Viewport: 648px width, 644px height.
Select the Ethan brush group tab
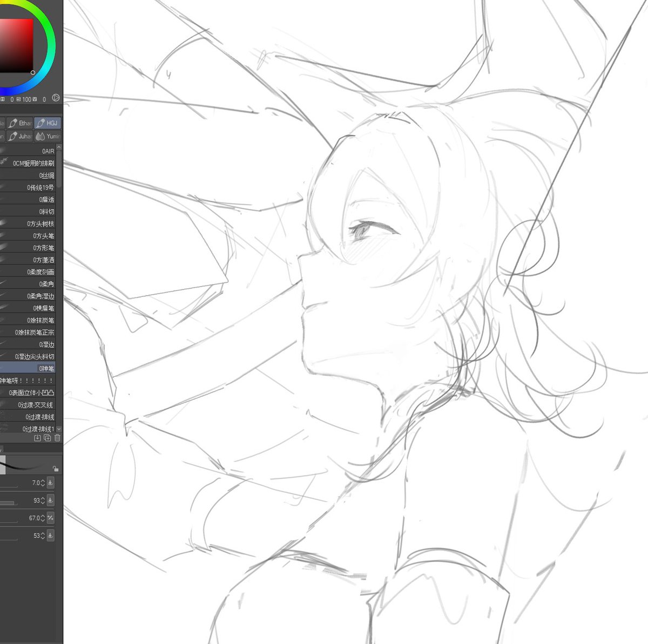pyautogui.click(x=20, y=123)
